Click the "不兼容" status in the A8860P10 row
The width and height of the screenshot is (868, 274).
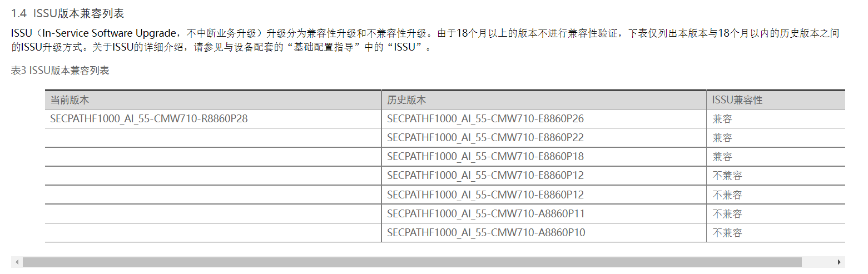727,232
